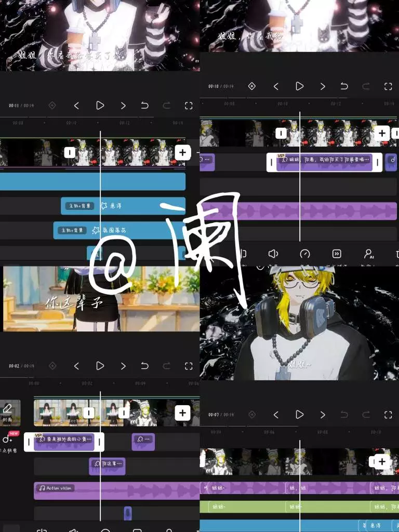Viewport: 399px width, 532px height.
Task: Select the Action vision audio track
Action: [115, 490]
